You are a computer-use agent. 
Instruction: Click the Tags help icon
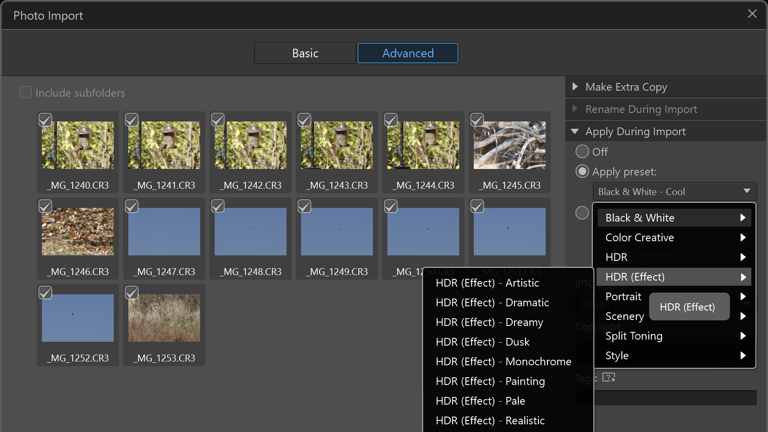(608, 377)
